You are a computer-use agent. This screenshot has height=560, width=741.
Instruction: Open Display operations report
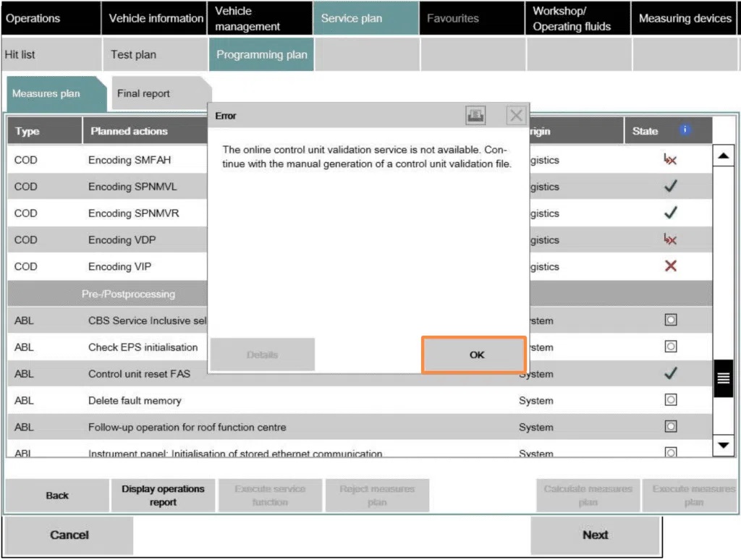(163, 495)
